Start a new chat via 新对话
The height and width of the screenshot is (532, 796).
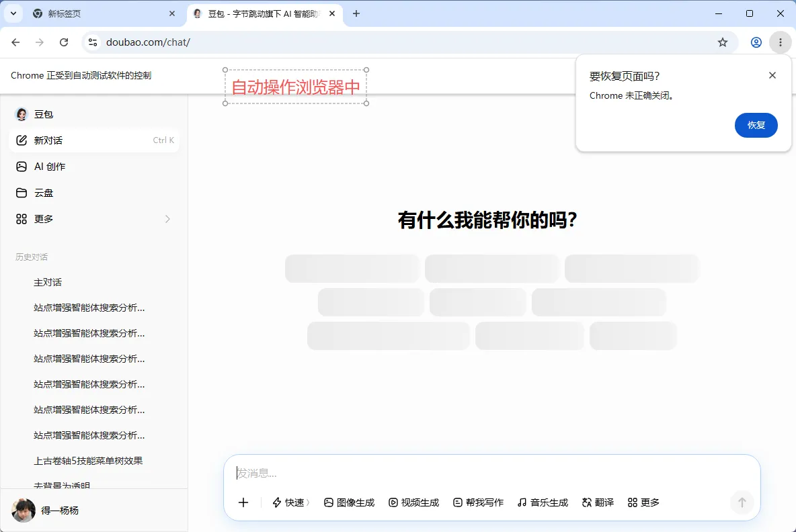point(94,140)
